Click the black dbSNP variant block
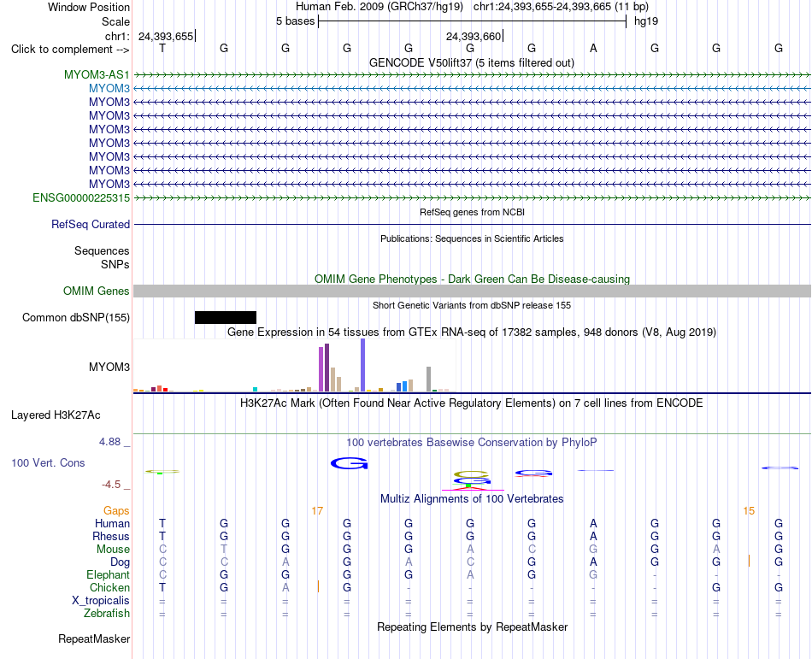The height and width of the screenshot is (659, 812). (x=226, y=317)
